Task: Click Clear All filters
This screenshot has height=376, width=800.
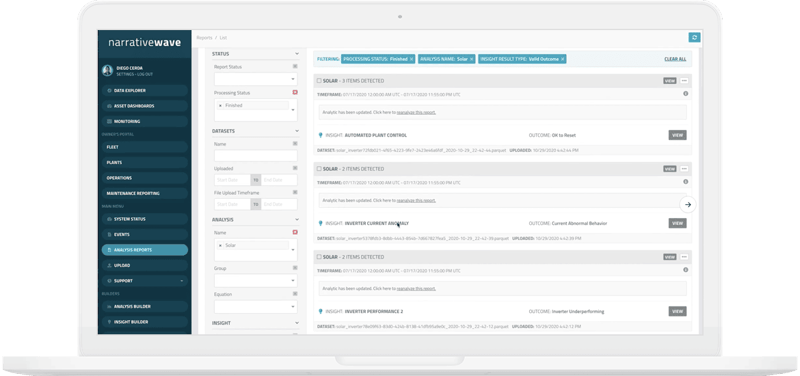Action: 675,59
